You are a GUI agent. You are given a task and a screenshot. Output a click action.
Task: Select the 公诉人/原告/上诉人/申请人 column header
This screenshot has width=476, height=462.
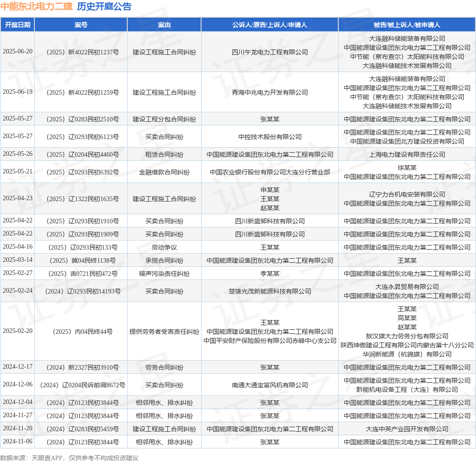point(269,25)
